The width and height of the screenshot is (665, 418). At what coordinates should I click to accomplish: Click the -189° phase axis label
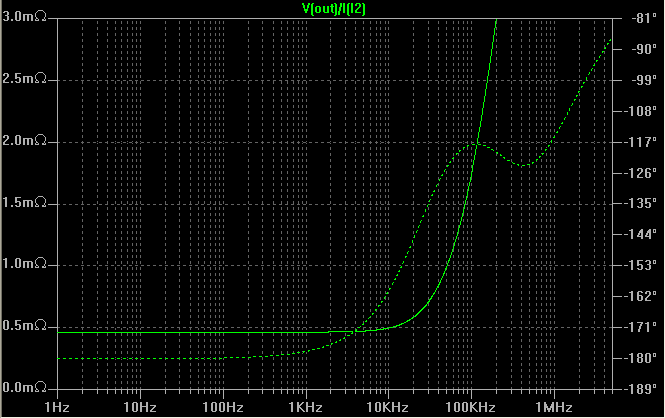point(640,389)
